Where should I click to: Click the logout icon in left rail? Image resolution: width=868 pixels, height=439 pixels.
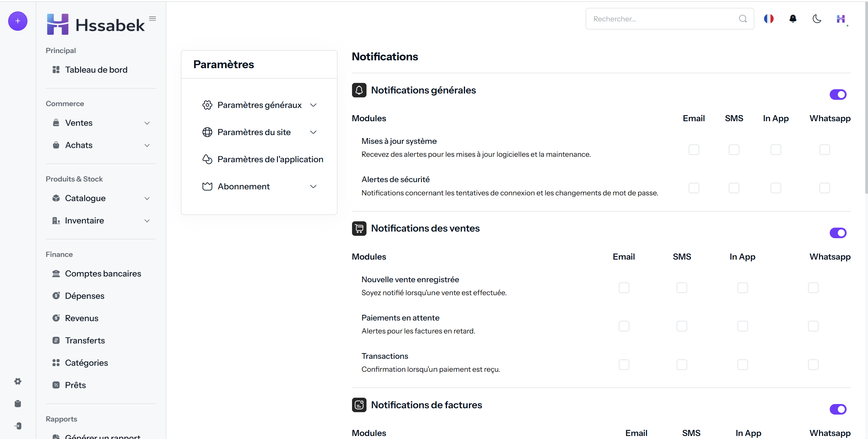click(17, 426)
